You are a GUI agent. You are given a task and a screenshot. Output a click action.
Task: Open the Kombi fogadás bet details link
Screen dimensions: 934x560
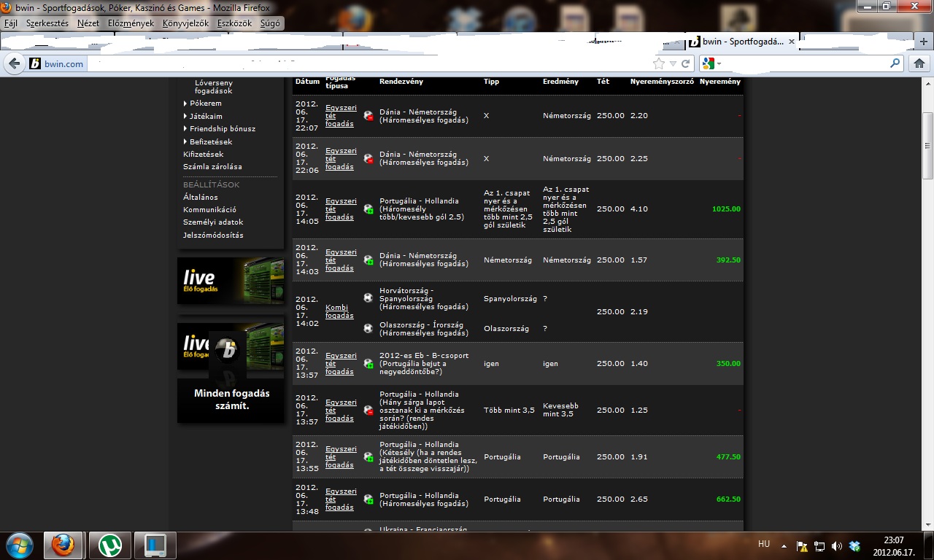pyautogui.click(x=340, y=312)
